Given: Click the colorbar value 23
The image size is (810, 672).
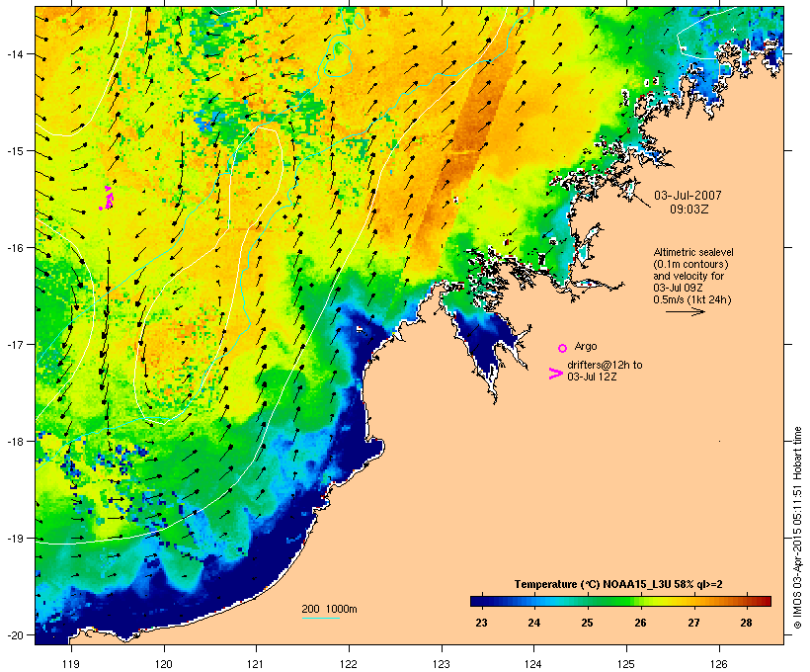Looking at the screenshot, I should (x=481, y=623).
